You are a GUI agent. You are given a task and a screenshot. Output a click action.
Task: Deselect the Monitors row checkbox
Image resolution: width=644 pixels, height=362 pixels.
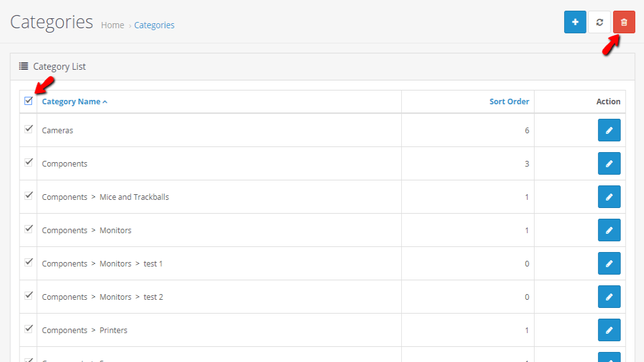tap(28, 228)
